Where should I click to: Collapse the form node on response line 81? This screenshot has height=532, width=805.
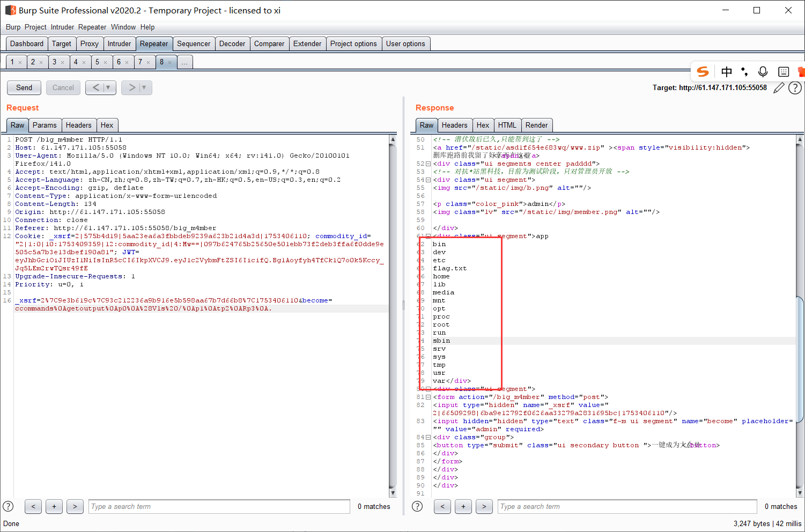pos(428,397)
